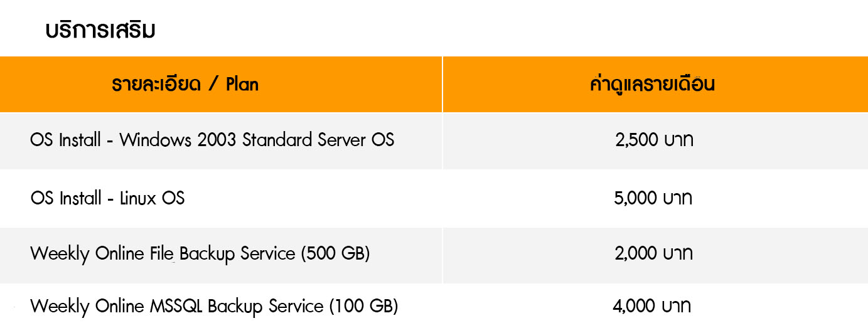Viewport: 868px width, 333px height.
Task: Select the รายละเอียด / Plan column header
Action: 185,85
